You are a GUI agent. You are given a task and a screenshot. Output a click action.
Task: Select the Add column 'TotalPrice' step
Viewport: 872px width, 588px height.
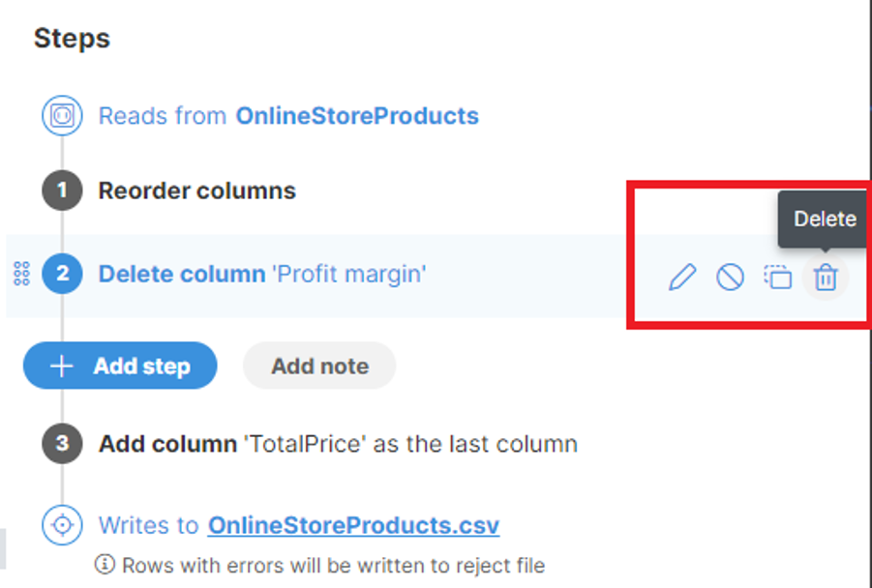338,444
